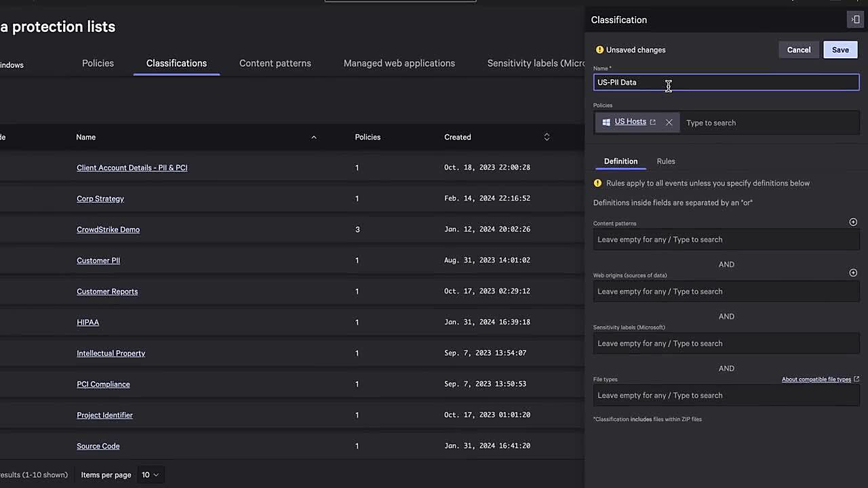Save the classification changes
The image size is (868, 488).
tap(840, 49)
